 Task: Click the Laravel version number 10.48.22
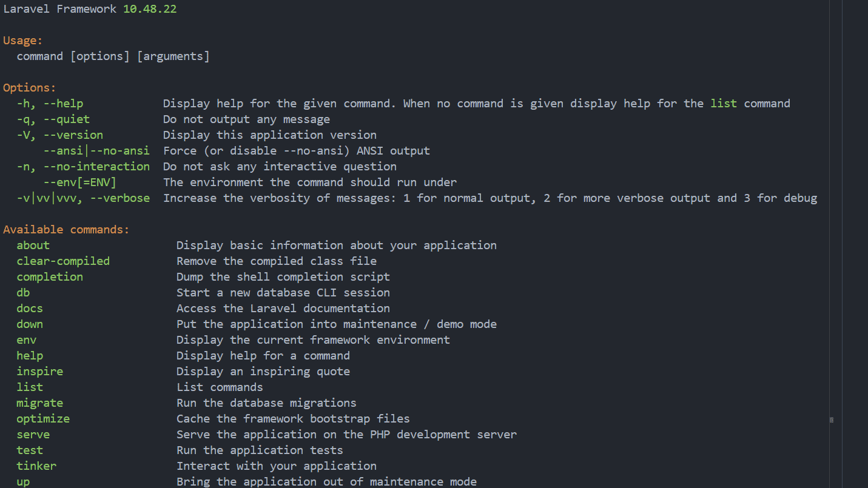coord(150,9)
